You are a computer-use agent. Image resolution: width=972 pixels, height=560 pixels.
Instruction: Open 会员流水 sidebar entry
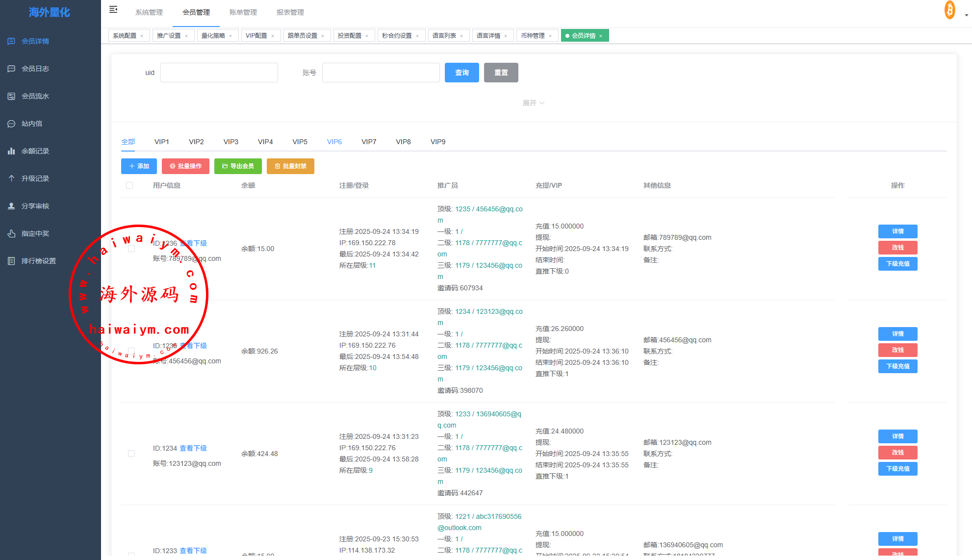click(35, 96)
